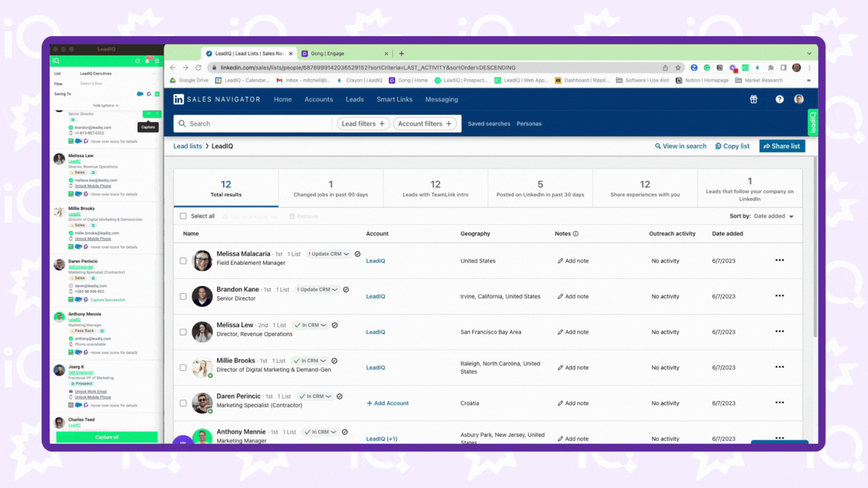Go to Accounts in navigation menu
868x488 pixels.
(318, 99)
